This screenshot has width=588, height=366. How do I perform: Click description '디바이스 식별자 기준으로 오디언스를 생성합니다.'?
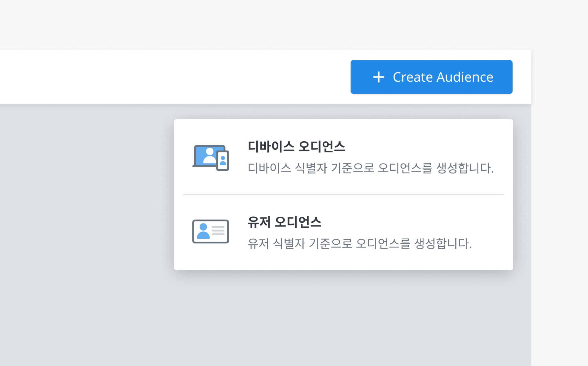(371, 168)
